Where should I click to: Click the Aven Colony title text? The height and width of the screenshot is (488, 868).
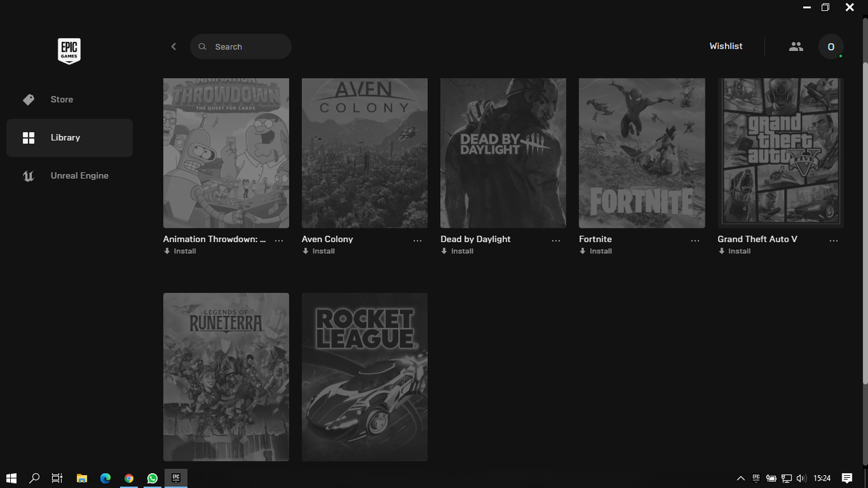[328, 239]
